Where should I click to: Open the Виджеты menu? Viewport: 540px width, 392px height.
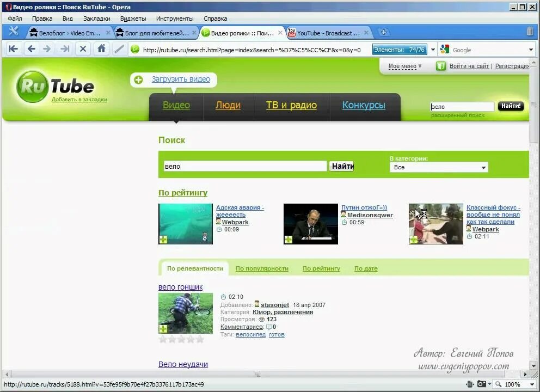pos(133,19)
